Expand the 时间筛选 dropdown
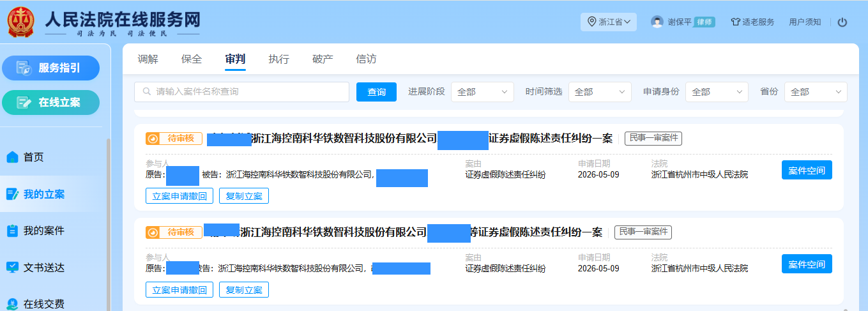This screenshot has width=868, height=311. (x=600, y=92)
